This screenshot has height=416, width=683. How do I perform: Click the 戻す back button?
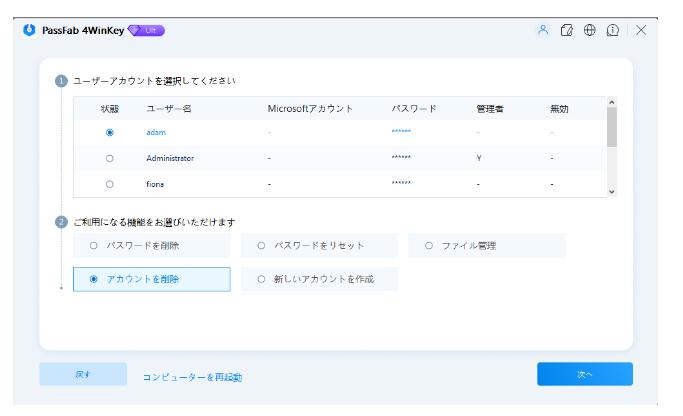click(83, 374)
